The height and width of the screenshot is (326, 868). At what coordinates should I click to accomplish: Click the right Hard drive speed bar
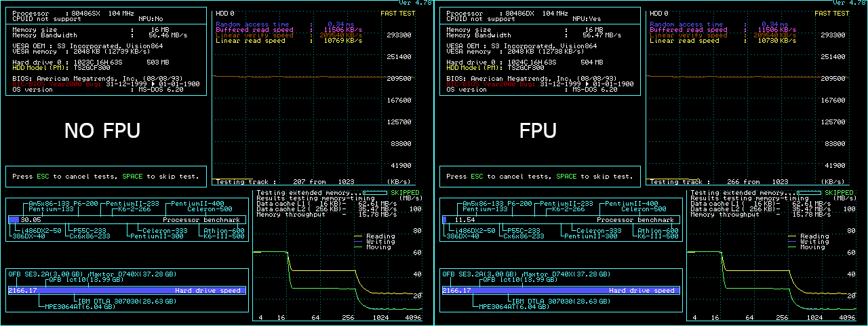561,291
